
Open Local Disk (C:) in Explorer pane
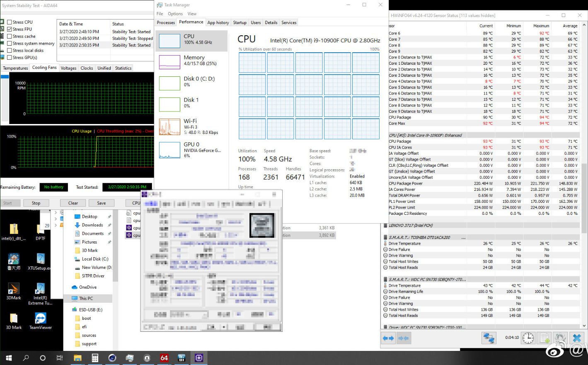(x=95, y=259)
